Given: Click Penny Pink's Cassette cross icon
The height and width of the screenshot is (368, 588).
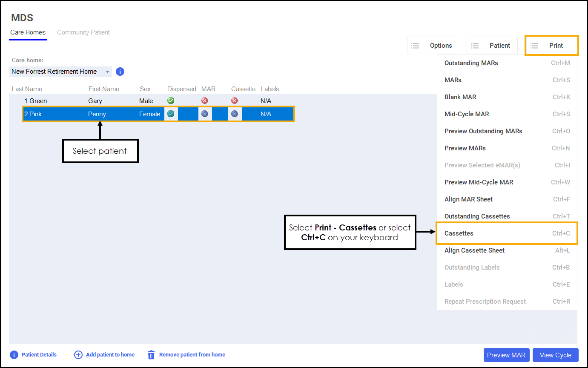Looking at the screenshot, I should 234,114.
